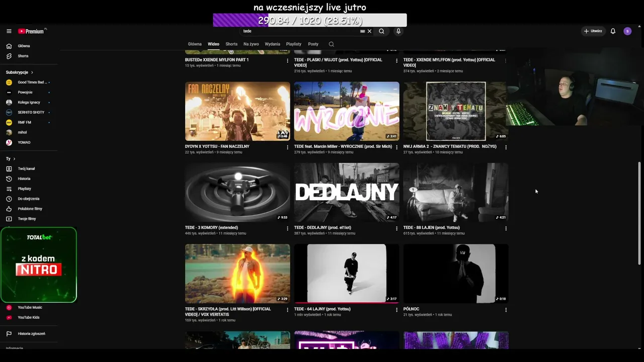Image resolution: width=644 pixels, height=362 pixels.
Task: Open options for TEDE - PLASKI / WUJOT
Action: click(396, 61)
